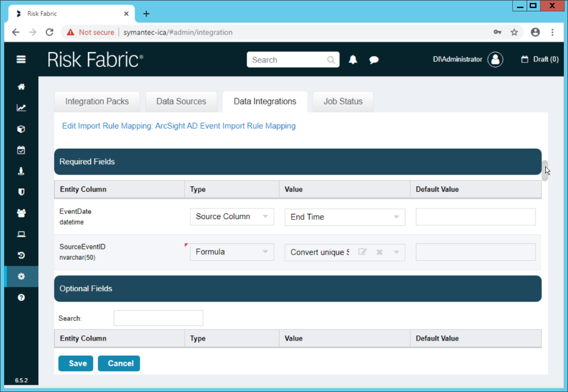Click the user profile avatar icon
The width and height of the screenshot is (568, 392).
coord(495,59)
